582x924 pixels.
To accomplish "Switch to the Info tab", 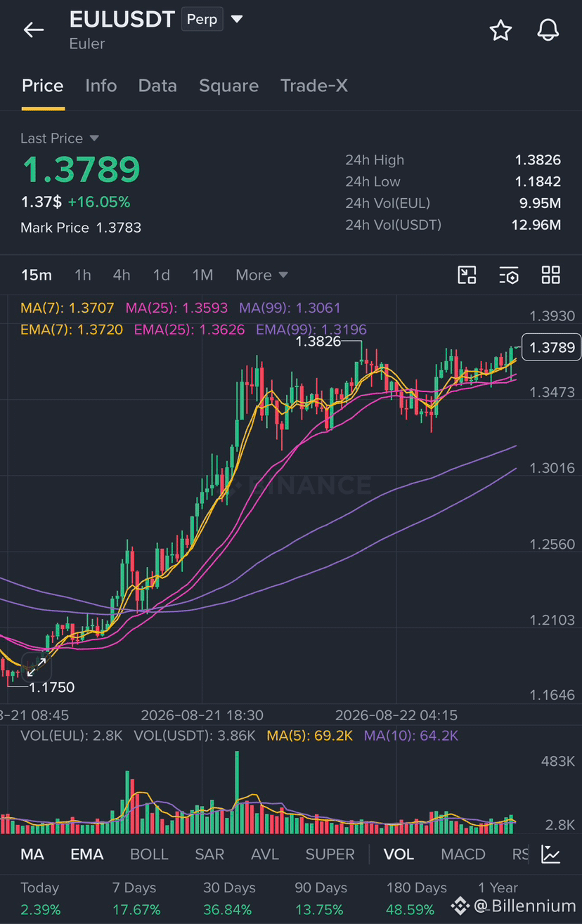I will (101, 86).
